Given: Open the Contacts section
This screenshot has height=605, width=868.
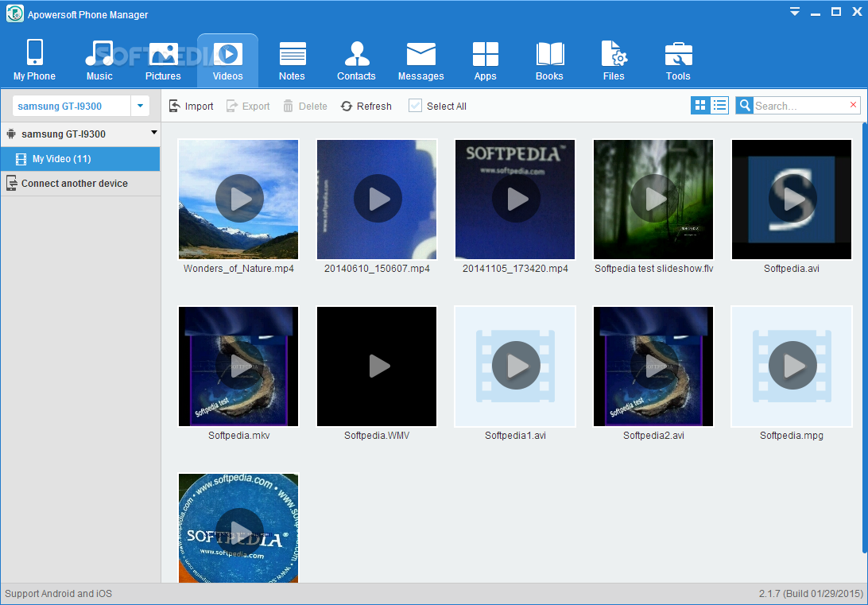Looking at the screenshot, I should pos(356,60).
